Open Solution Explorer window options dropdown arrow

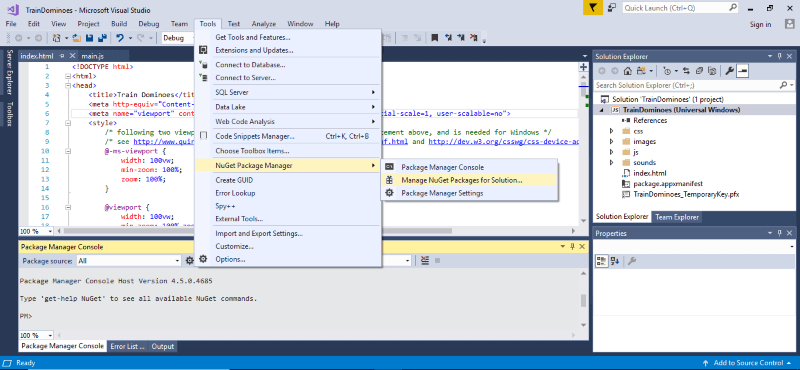770,56
